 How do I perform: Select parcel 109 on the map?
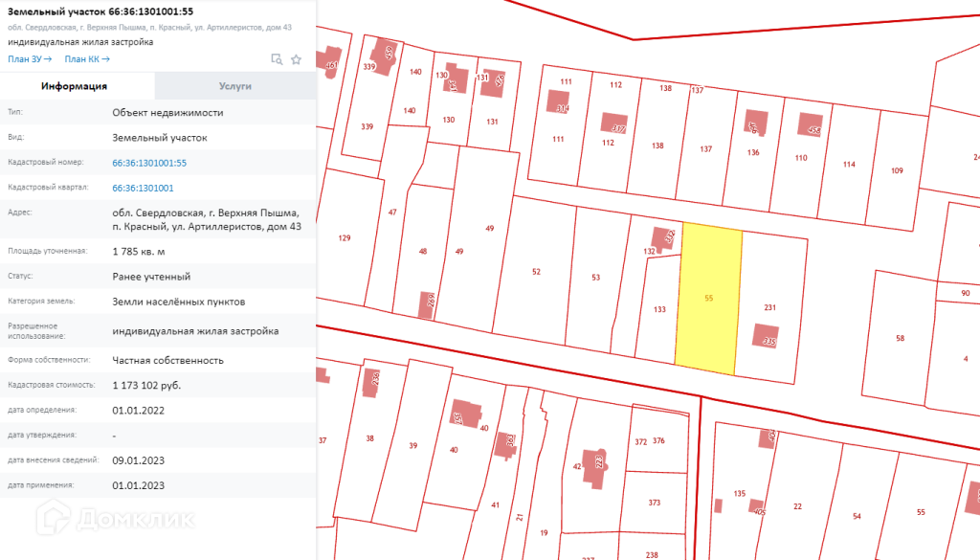click(897, 170)
